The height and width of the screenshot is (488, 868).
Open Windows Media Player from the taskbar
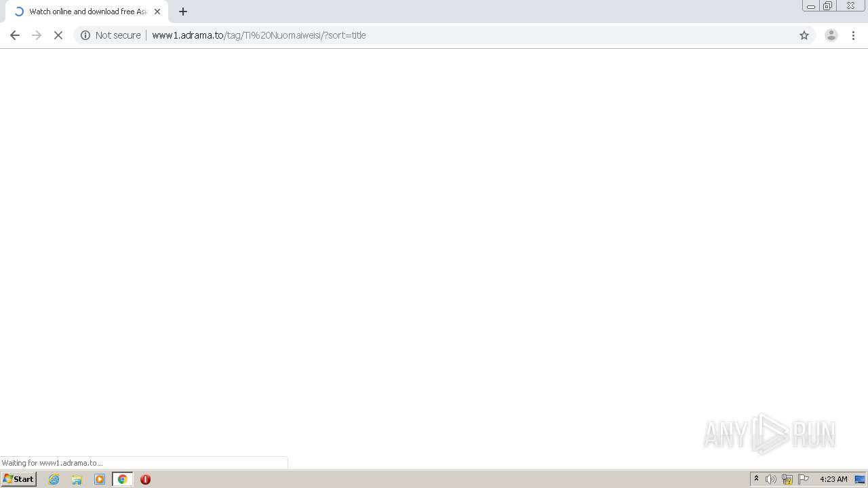[x=100, y=479]
